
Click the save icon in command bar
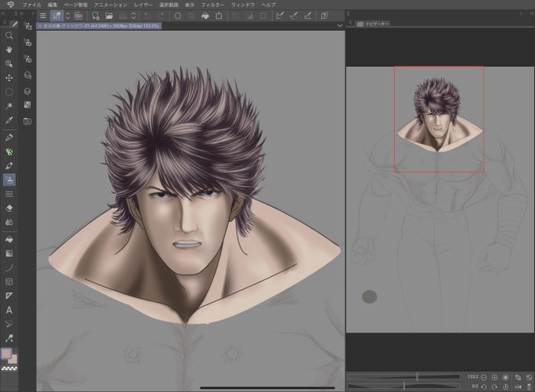(x=123, y=16)
